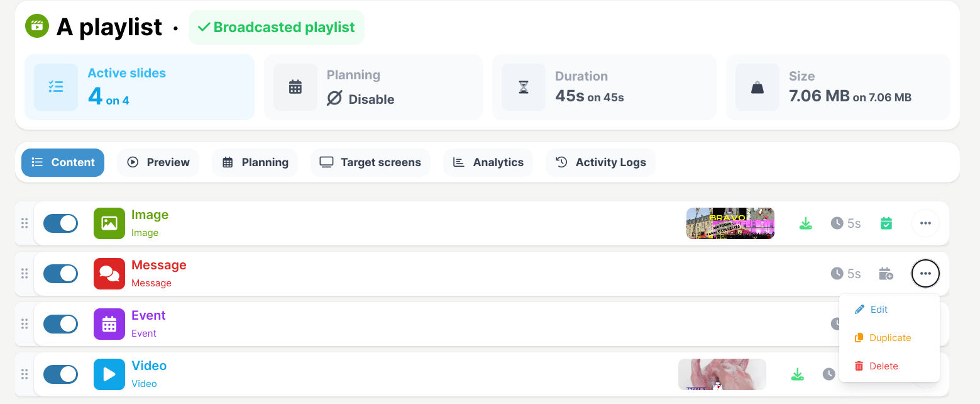The height and width of the screenshot is (404, 980).
Task: Open the three-dot menu on Image row
Action: pyautogui.click(x=925, y=223)
